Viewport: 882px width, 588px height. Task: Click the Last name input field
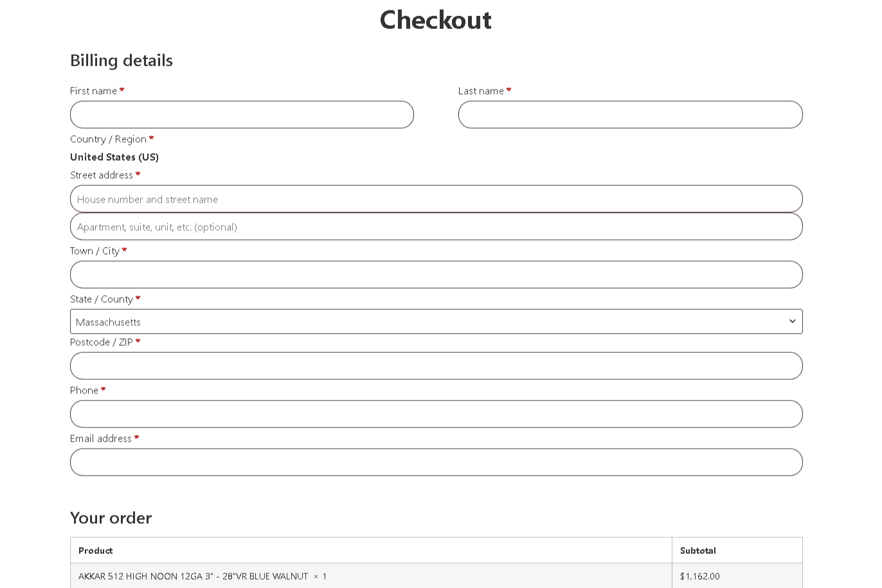coord(630,114)
